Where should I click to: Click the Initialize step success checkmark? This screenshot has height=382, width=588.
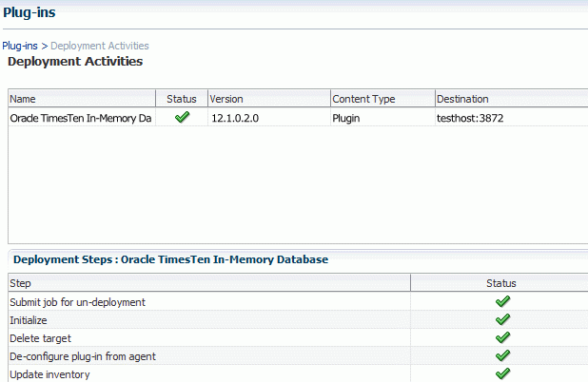pyautogui.click(x=502, y=319)
